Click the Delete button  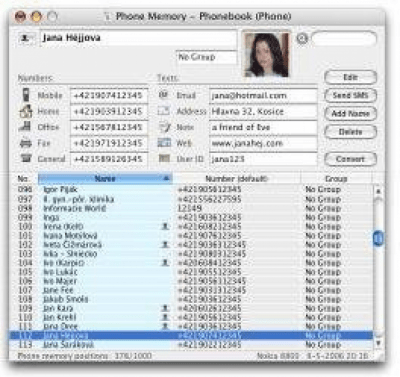click(x=350, y=132)
